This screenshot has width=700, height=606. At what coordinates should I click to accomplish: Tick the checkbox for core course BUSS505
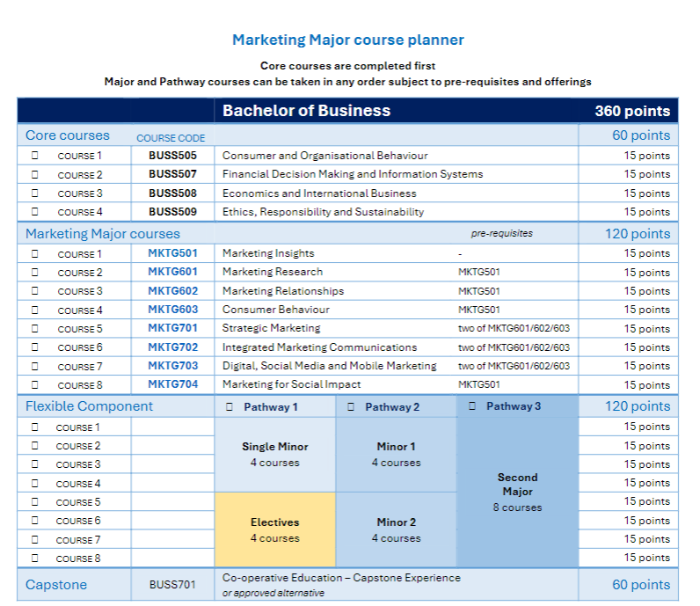(x=35, y=156)
